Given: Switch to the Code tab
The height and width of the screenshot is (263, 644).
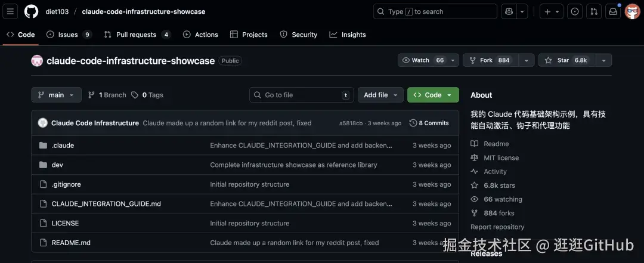Looking at the screenshot, I should (21, 35).
